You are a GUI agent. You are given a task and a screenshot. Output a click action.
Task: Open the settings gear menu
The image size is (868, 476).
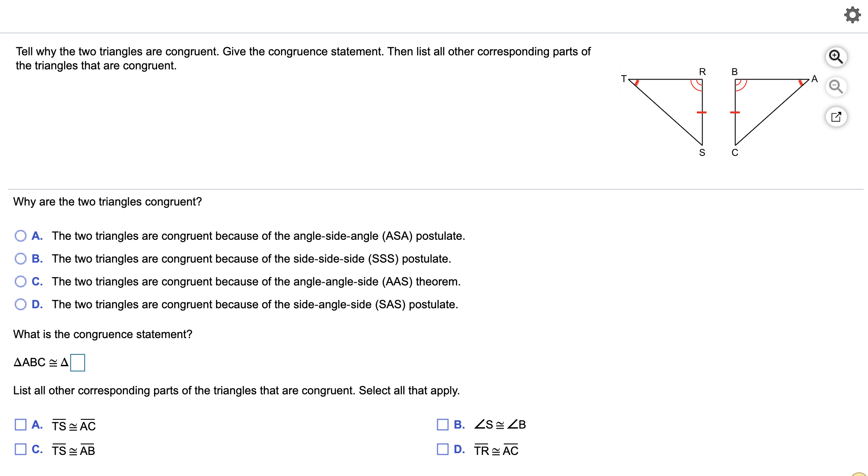click(852, 14)
